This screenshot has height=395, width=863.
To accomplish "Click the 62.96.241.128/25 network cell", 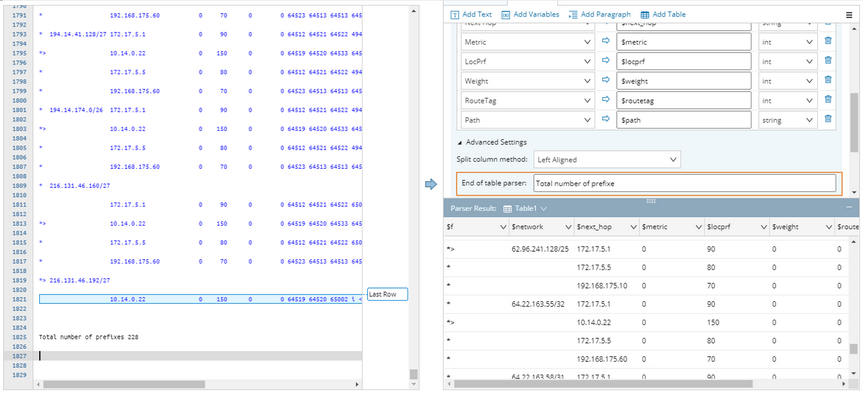I will point(540,249).
